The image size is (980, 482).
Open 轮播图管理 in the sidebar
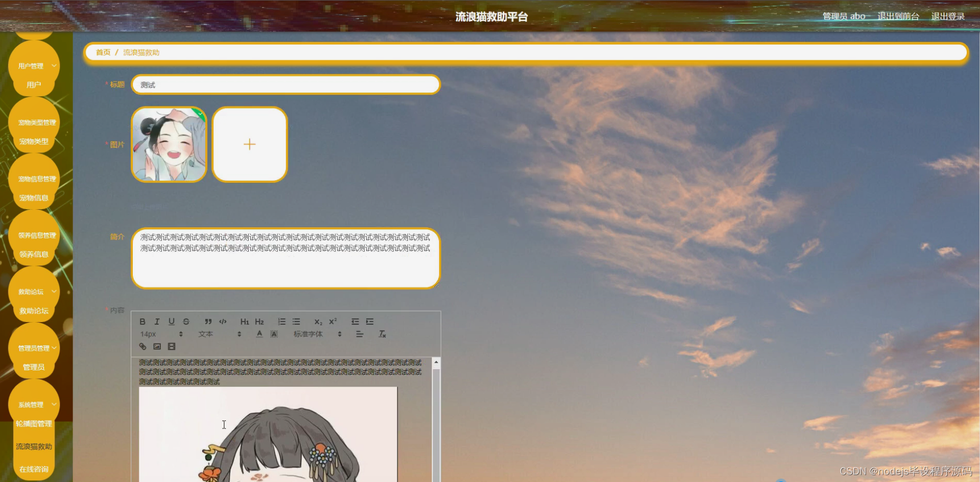coord(34,424)
